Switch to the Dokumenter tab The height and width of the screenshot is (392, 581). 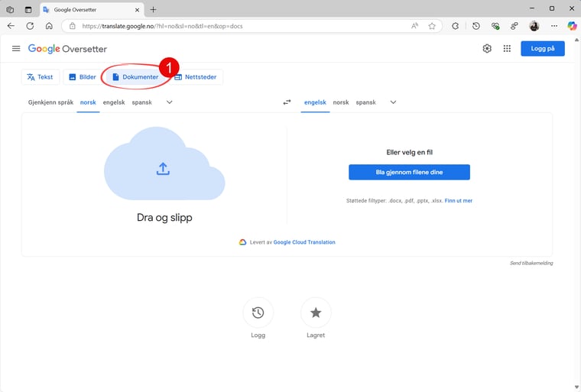coord(135,77)
